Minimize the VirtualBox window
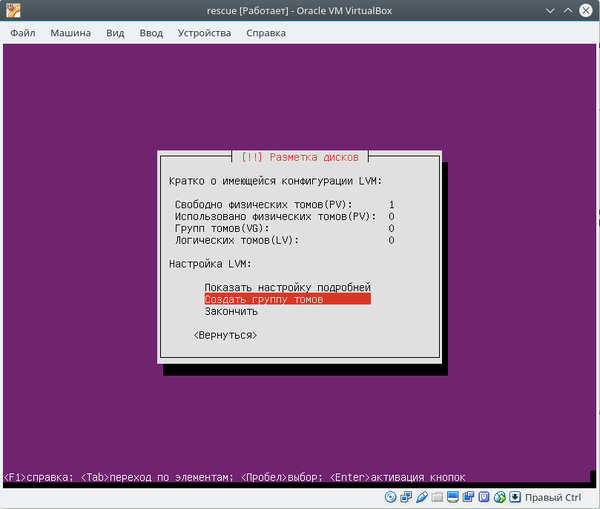Screen dimensions: 600x509 point(550,11)
